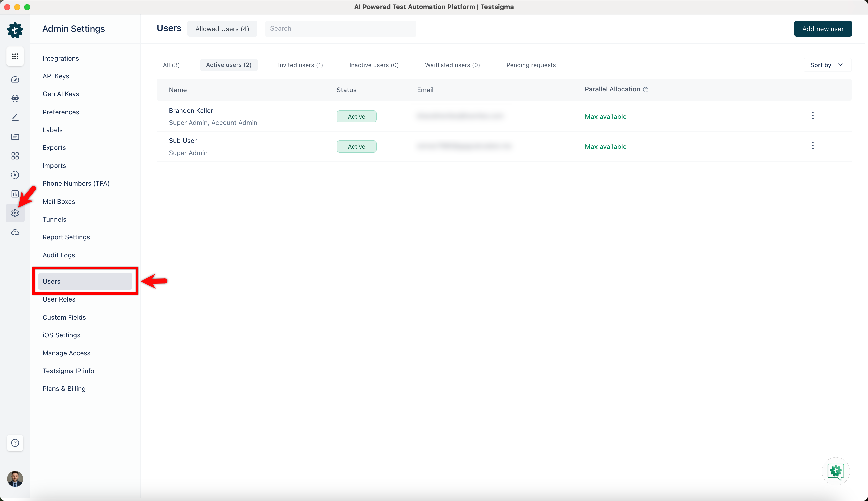
Task: Open the three-dot menu for Brandon Keller
Action: coord(813,116)
